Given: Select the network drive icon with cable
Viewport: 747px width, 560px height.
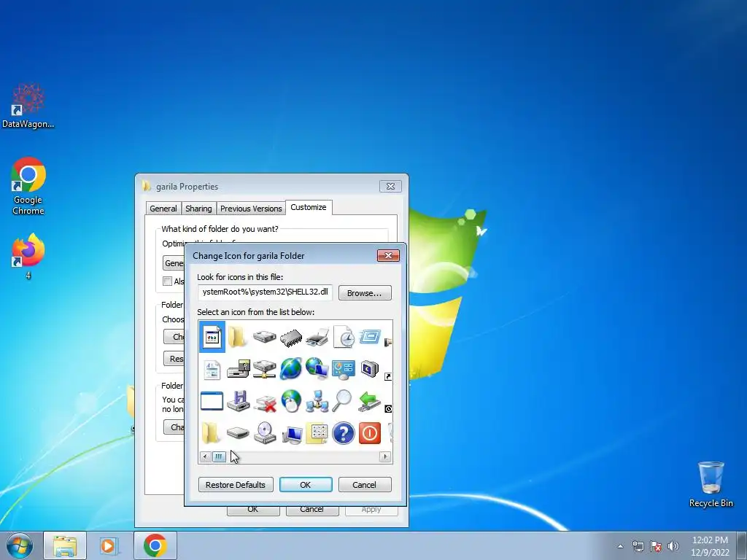Looking at the screenshot, I should pos(264,369).
